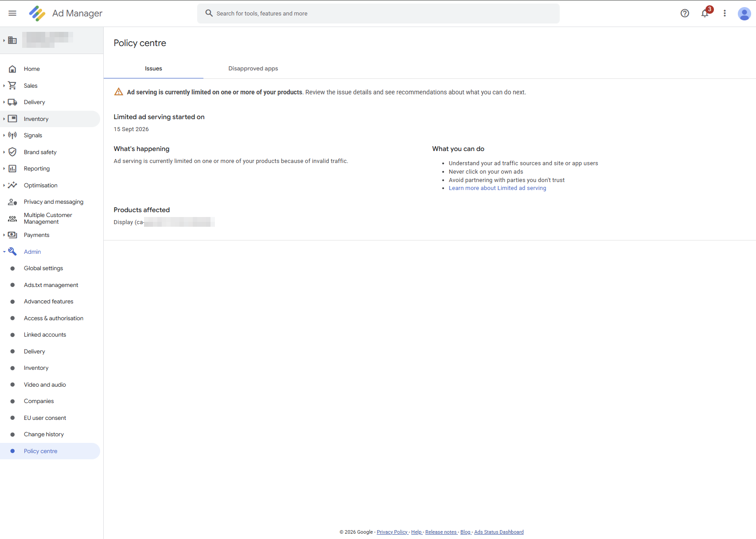The image size is (756, 539).
Task: Expand the Payments section arrow
Action: click(x=4, y=235)
